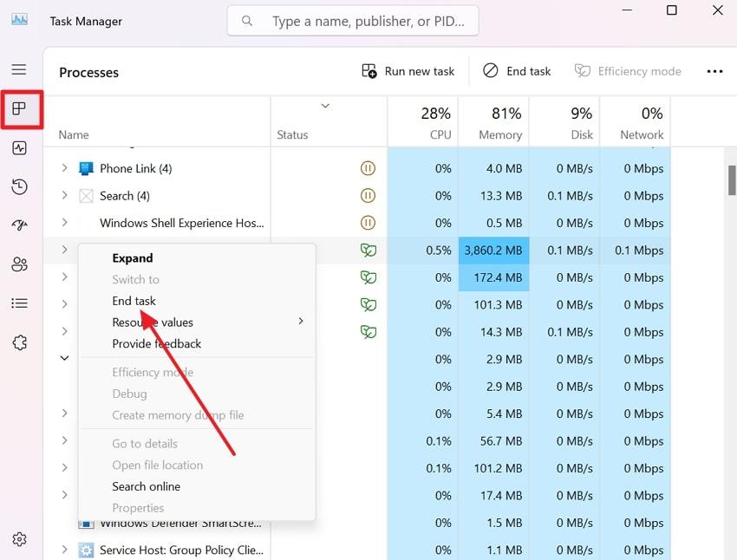Click the more options ellipsis button
737x560 pixels.
click(714, 71)
